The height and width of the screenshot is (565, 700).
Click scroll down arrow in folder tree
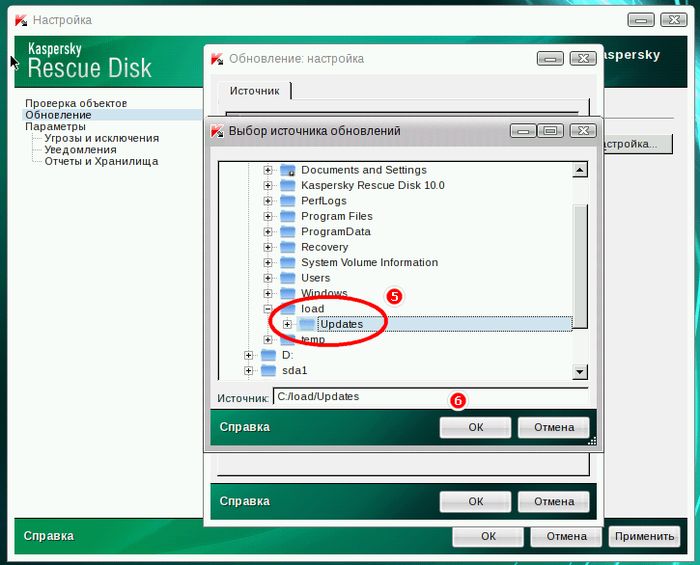click(x=579, y=371)
